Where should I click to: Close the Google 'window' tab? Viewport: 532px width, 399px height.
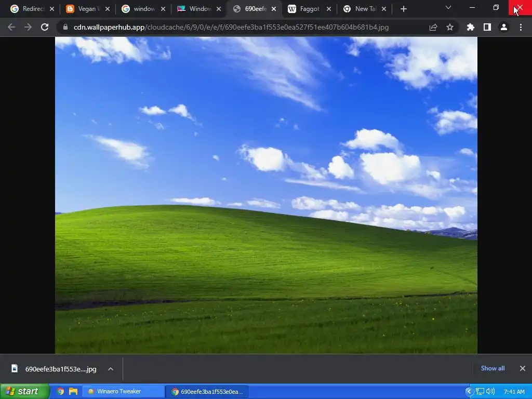point(163,9)
